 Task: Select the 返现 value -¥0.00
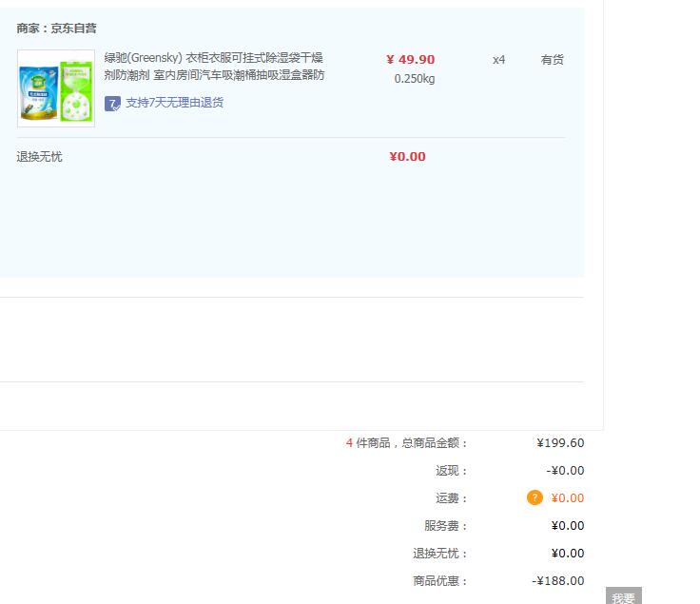coord(565,471)
